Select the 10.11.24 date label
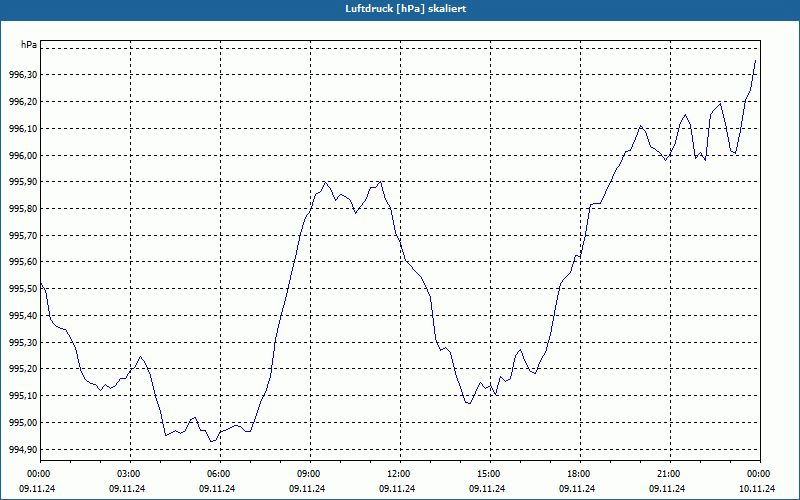Image resolution: width=800 pixels, height=500 pixels. pyautogui.click(x=757, y=489)
